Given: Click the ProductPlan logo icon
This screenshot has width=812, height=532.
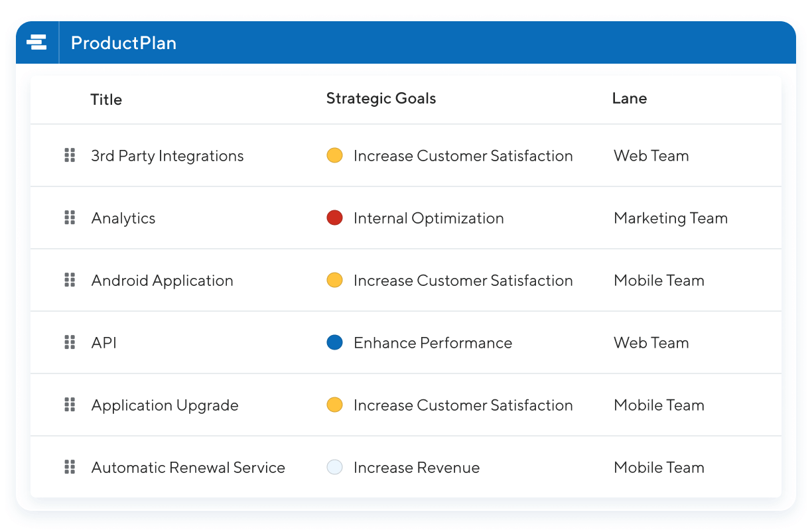Looking at the screenshot, I should [x=36, y=42].
